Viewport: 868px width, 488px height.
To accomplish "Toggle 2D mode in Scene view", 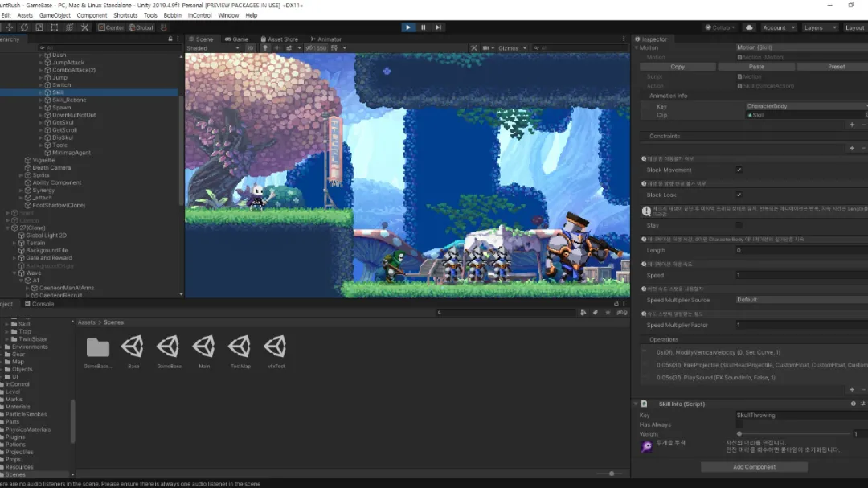I will pos(252,48).
